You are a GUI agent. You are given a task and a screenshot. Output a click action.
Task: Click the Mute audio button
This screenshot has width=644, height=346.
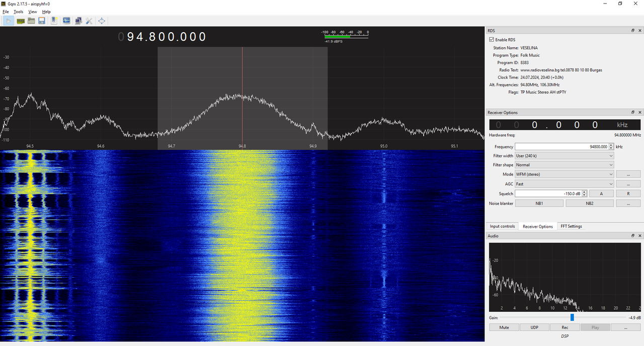pyautogui.click(x=504, y=327)
